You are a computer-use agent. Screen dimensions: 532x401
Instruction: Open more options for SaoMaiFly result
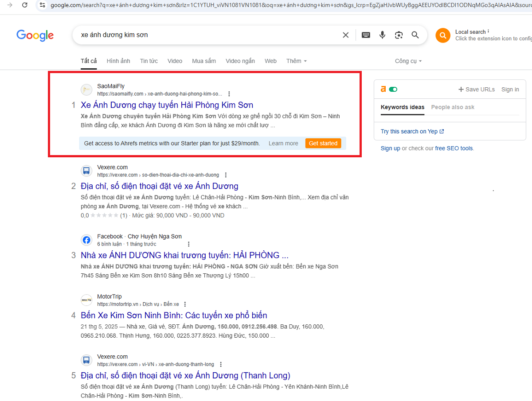pyautogui.click(x=229, y=94)
